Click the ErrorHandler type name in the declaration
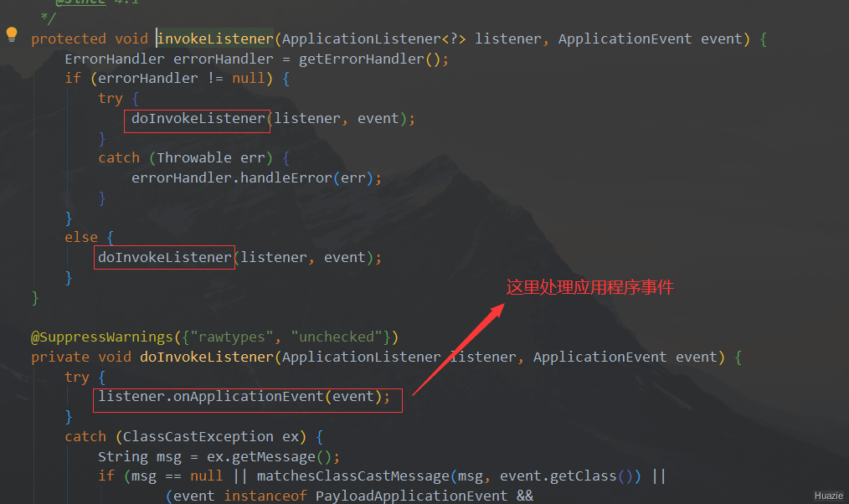 click(114, 59)
